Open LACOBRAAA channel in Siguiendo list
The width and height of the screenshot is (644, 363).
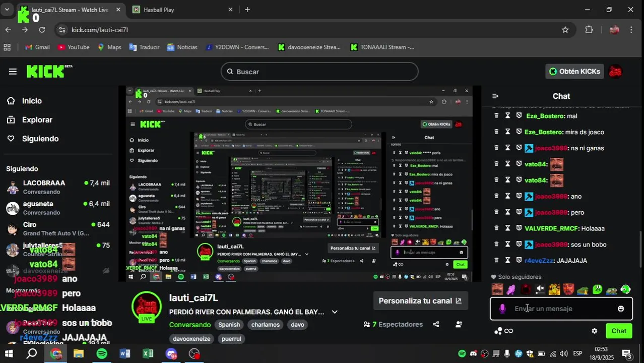[x=58, y=187]
